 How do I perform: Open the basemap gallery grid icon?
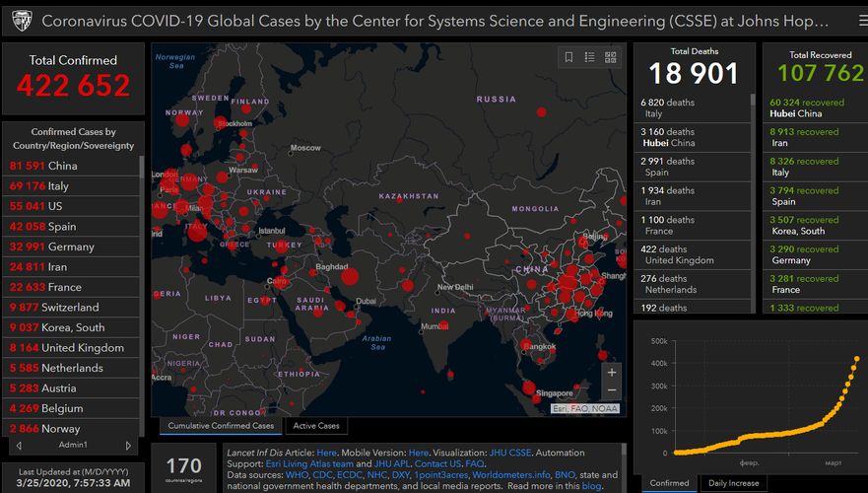(611, 57)
